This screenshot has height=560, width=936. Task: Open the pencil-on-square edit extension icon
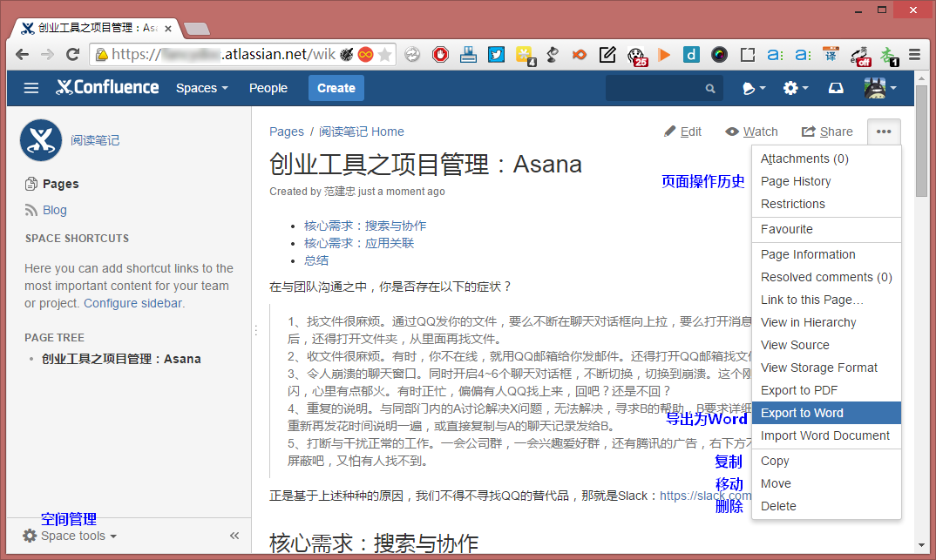click(x=607, y=55)
